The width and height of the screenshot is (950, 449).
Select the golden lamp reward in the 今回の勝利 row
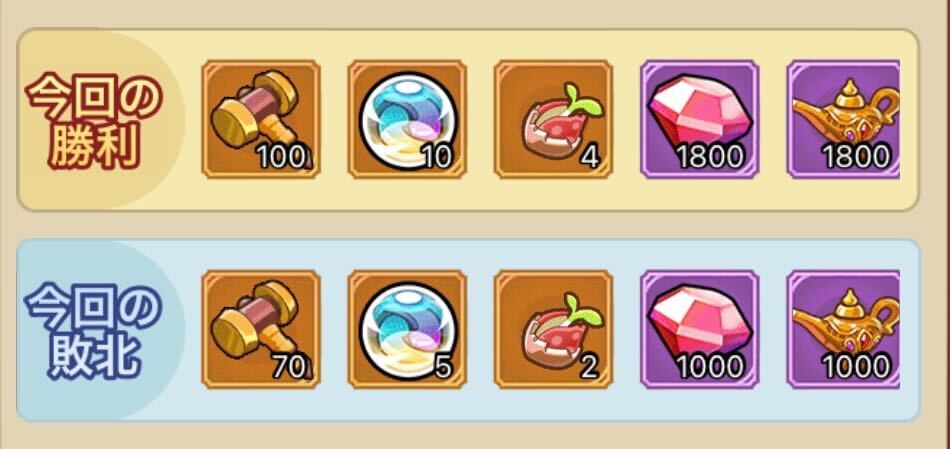tap(843, 119)
